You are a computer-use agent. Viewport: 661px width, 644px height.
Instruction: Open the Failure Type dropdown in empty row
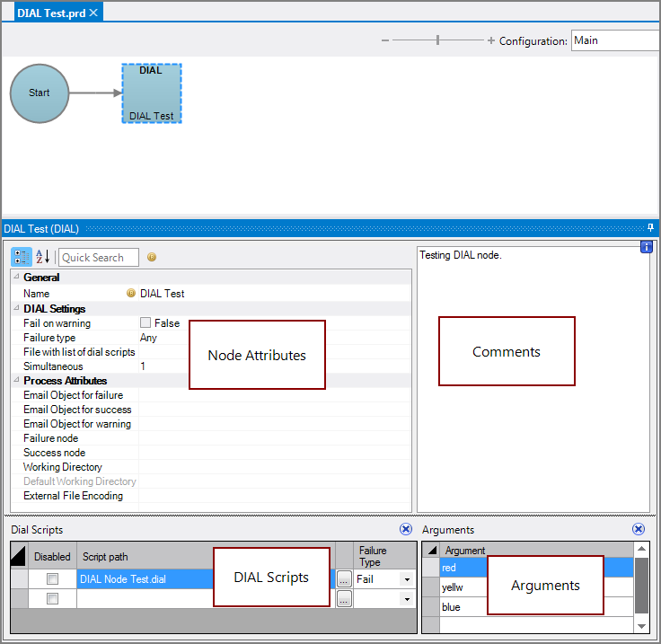pyautogui.click(x=407, y=599)
